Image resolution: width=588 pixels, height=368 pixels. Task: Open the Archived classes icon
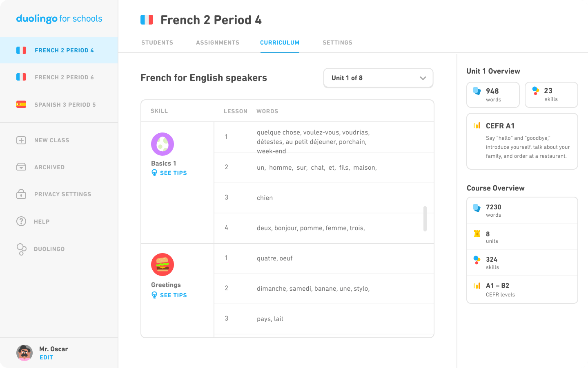(x=21, y=167)
